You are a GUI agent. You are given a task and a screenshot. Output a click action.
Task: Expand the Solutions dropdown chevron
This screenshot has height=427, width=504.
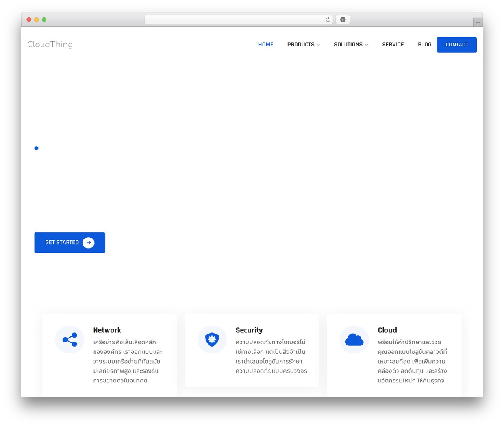366,45
